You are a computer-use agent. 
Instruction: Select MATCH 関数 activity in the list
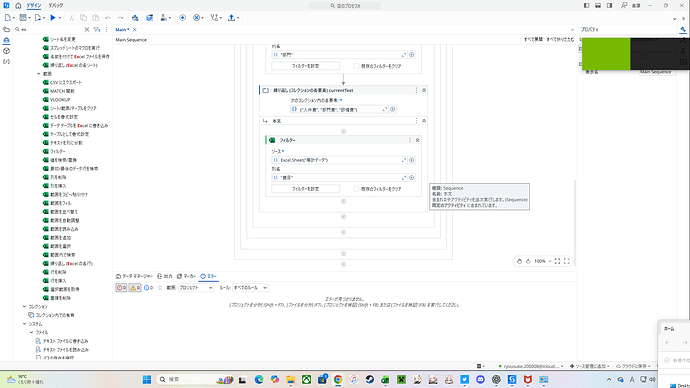tap(59, 91)
